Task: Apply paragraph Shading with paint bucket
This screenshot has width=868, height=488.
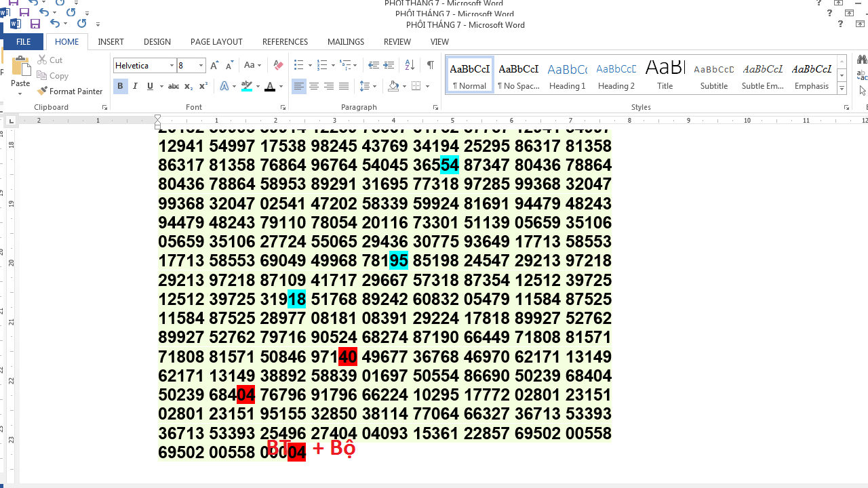Action: coord(393,86)
